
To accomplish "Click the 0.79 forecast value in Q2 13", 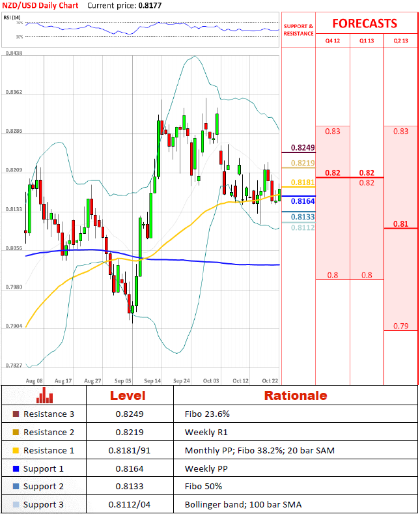I will click(x=400, y=325).
